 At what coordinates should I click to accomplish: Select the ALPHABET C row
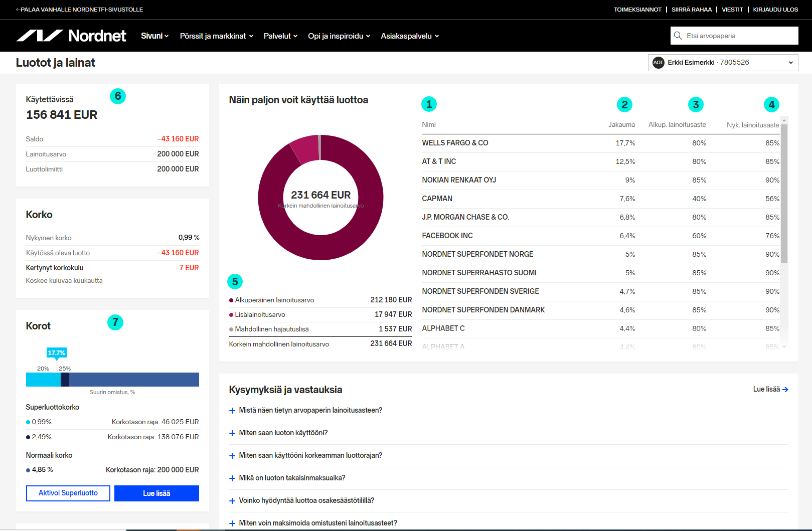point(601,329)
